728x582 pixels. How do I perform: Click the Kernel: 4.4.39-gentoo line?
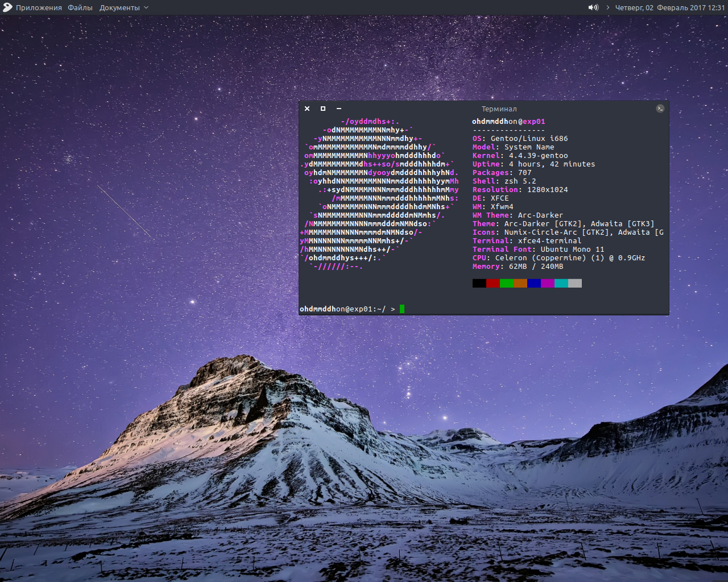[x=520, y=155]
